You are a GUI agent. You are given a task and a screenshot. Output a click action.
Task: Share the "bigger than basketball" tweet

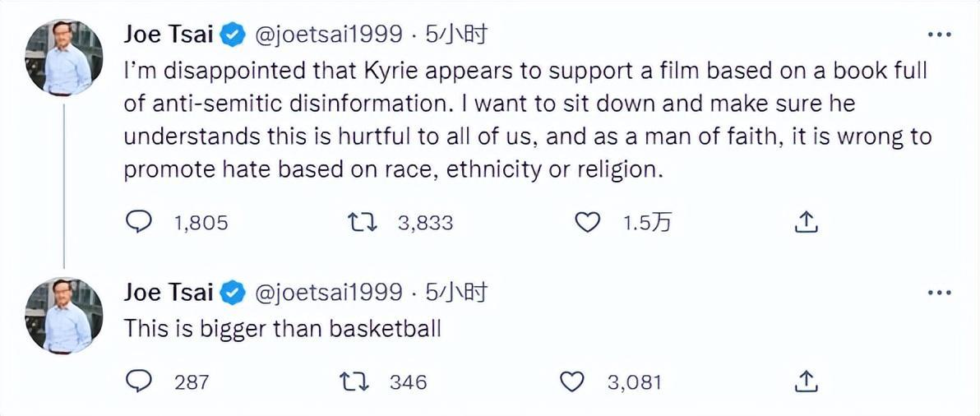pyautogui.click(x=807, y=381)
